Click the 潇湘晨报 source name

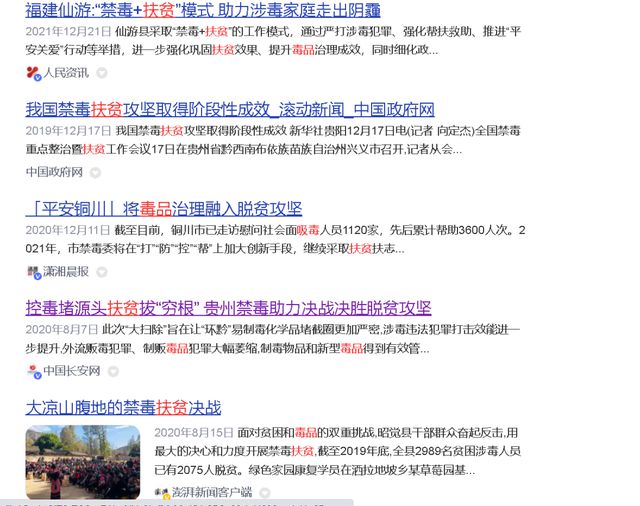tap(66, 271)
